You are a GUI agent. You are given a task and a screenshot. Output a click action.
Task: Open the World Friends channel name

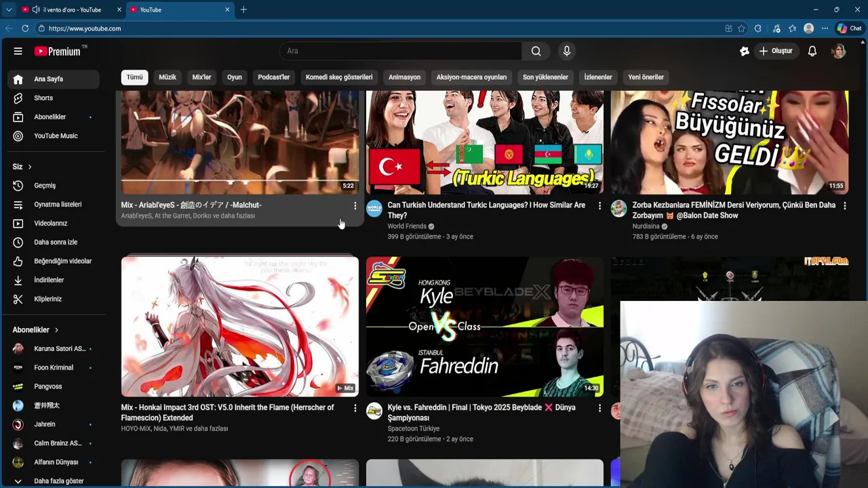(x=407, y=226)
